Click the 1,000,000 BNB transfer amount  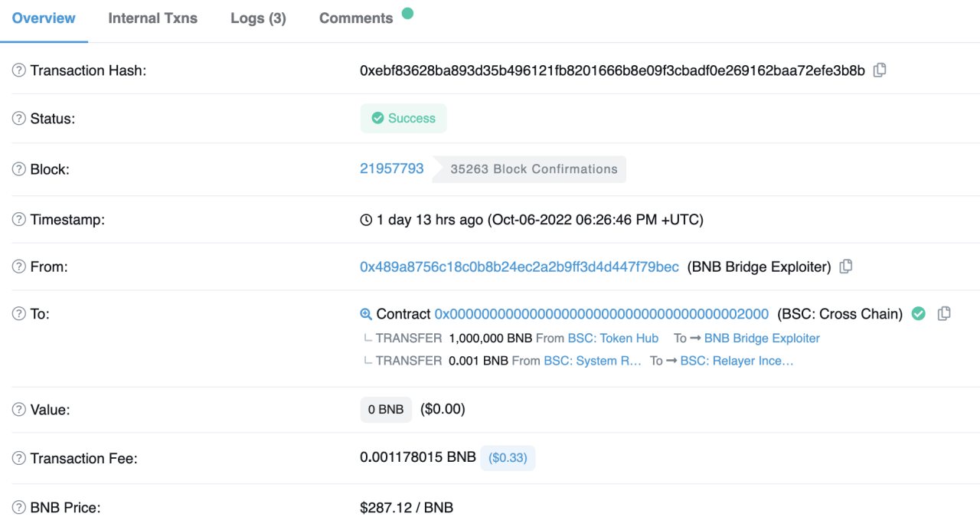(x=490, y=338)
